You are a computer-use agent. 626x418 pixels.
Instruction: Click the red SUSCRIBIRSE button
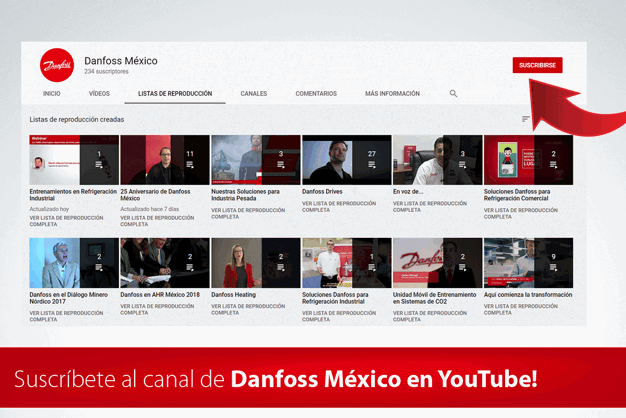pyautogui.click(x=537, y=65)
